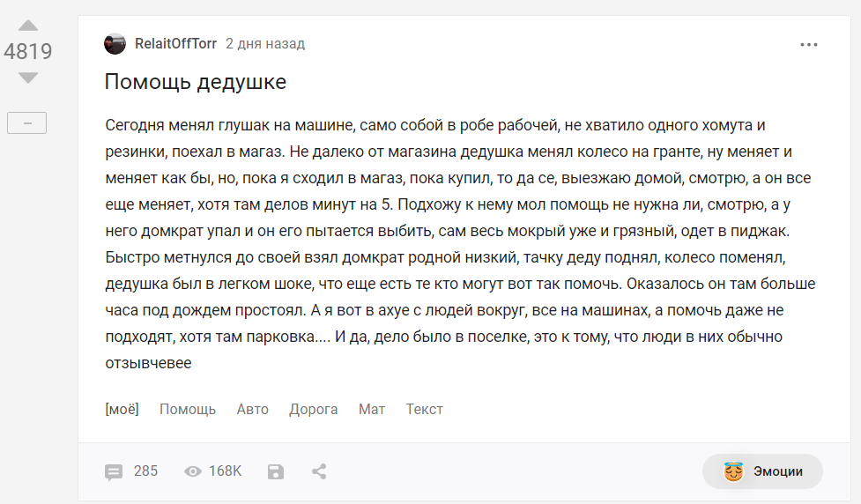
Task: Save the post with the floppy disk icon
Action: click(x=276, y=471)
